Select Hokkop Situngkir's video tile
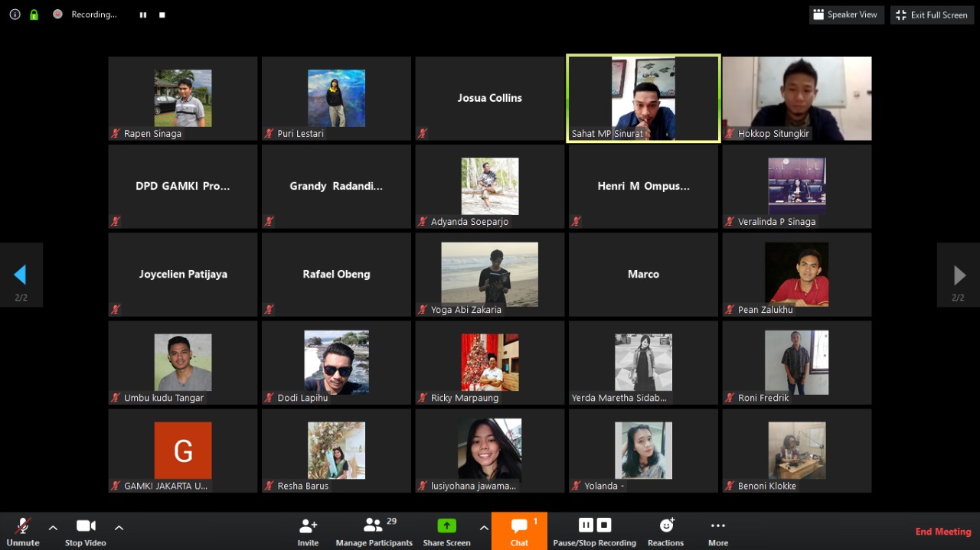 pyautogui.click(x=797, y=98)
